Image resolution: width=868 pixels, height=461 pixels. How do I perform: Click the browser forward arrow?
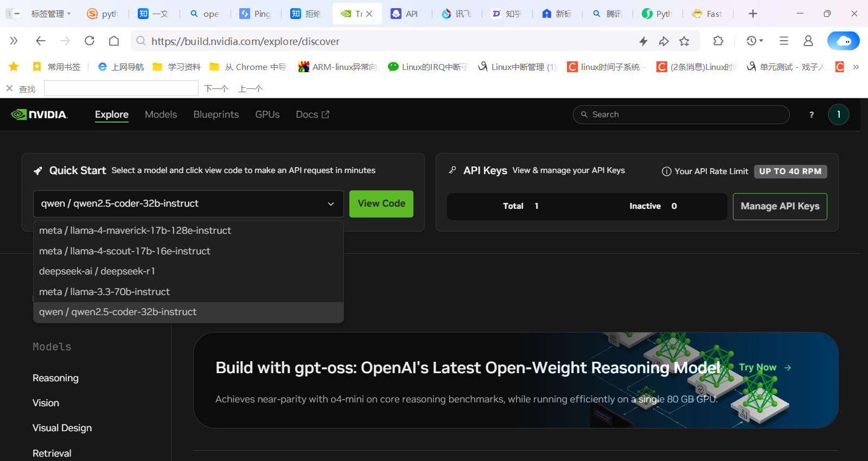65,41
